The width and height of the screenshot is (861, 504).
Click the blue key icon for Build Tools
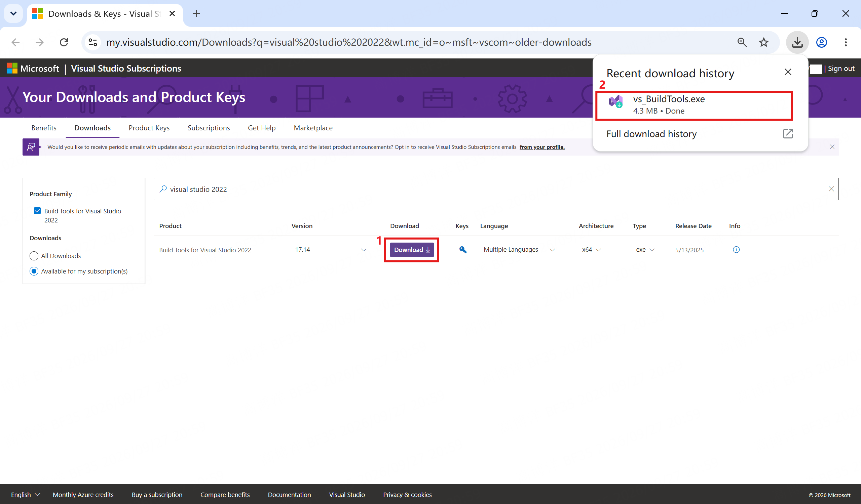(462, 250)
